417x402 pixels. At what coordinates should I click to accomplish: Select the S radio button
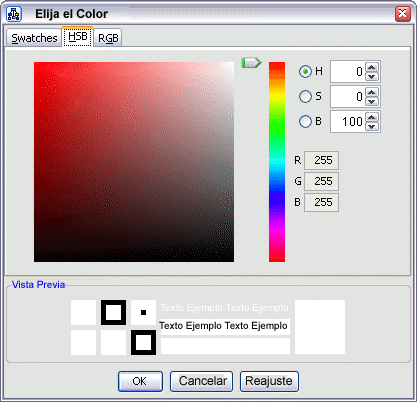click(305, 96)
